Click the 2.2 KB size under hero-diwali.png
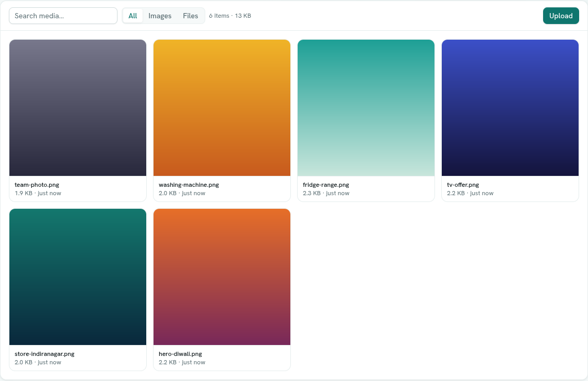588x381 pixels. (x=168, y=362)
